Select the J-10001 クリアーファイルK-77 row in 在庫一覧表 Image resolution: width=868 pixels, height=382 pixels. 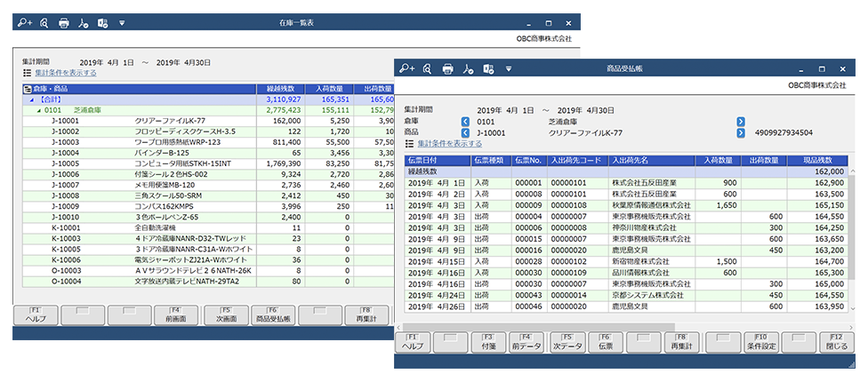(x=208, y=121)
